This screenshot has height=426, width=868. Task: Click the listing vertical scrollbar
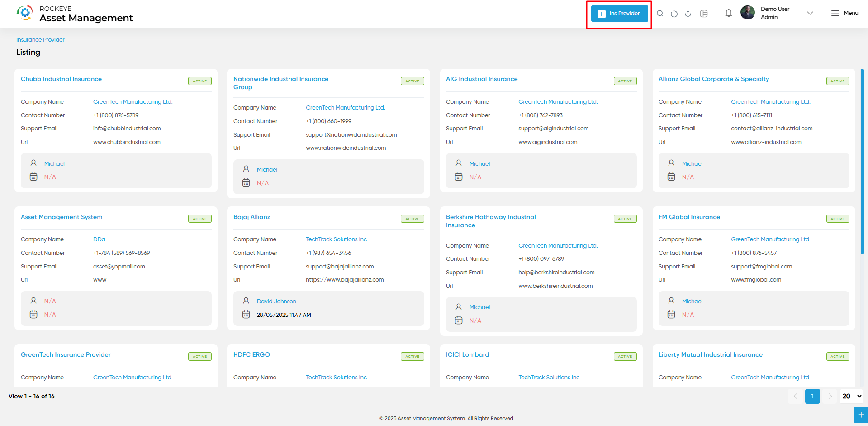point(862,162)
